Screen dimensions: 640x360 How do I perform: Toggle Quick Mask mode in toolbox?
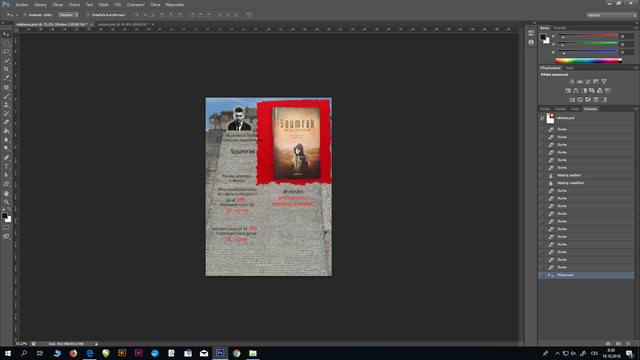click(x=6, y=228)
